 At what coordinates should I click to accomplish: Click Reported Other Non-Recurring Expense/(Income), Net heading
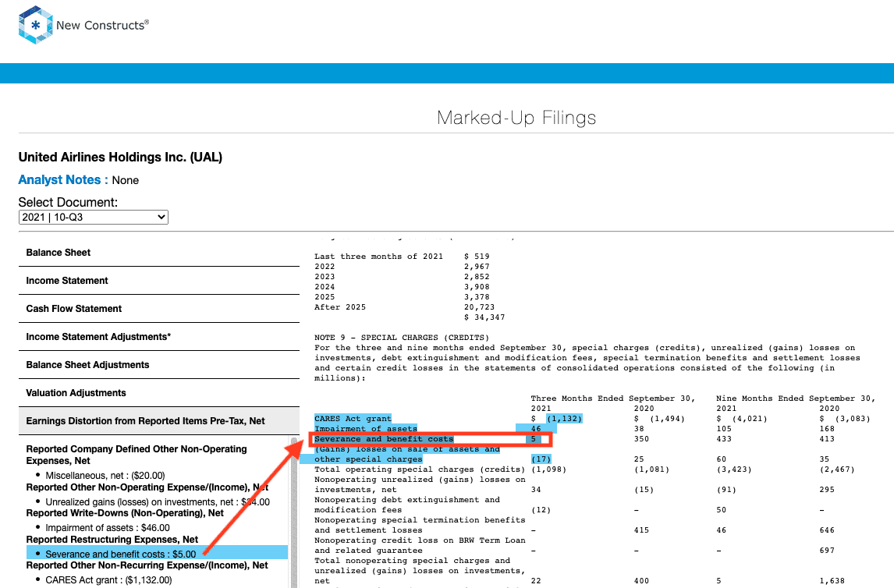[x=147, y=565]
